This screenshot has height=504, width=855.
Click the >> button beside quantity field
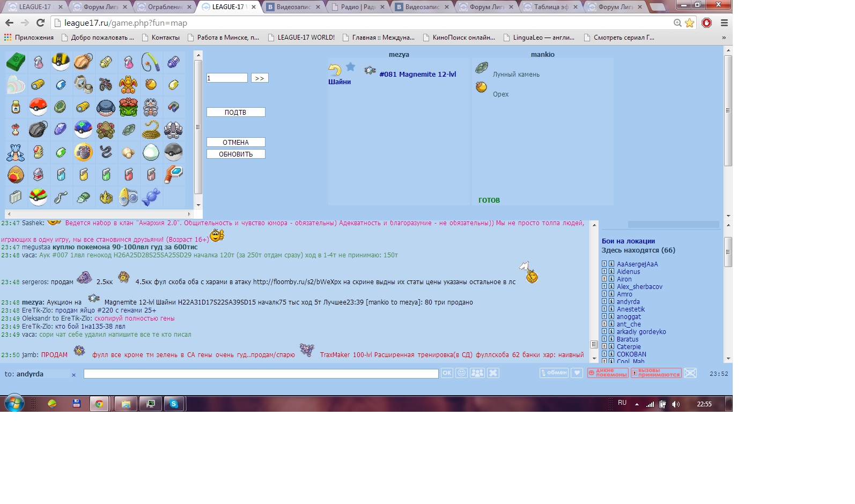coord(260,78)
